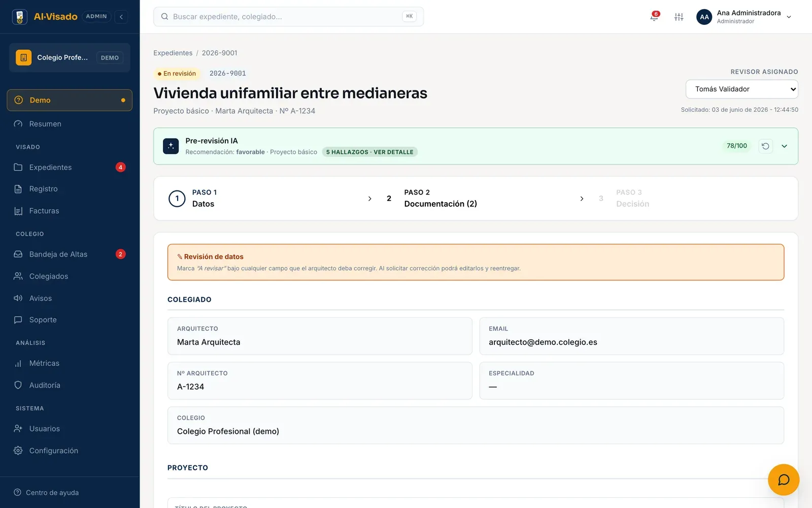The height and width of the screenshot is (508, 812).
Task: Select the Colegio Profe... organization card
Action: tap(70, 57)
